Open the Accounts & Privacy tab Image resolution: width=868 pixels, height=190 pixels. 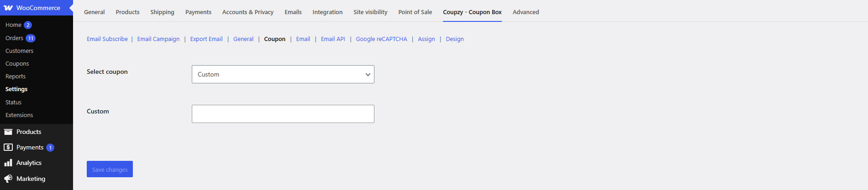pos(248,12)
